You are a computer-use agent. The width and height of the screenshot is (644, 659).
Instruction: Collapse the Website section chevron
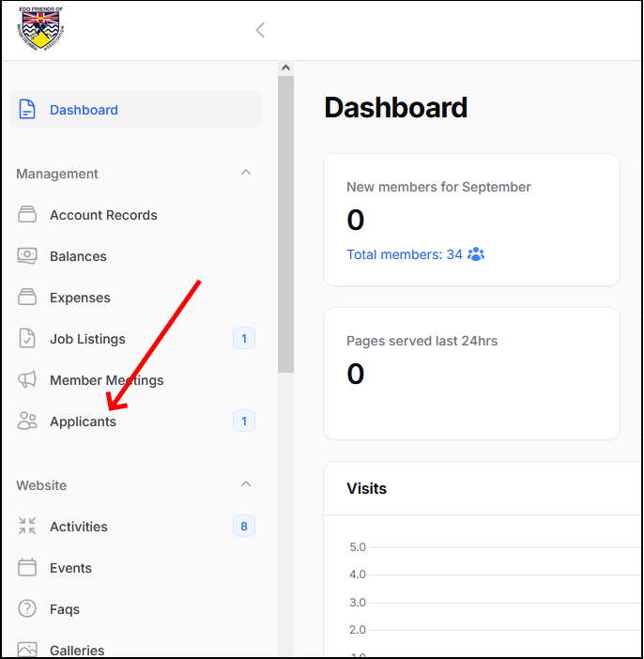pos(246,484)
